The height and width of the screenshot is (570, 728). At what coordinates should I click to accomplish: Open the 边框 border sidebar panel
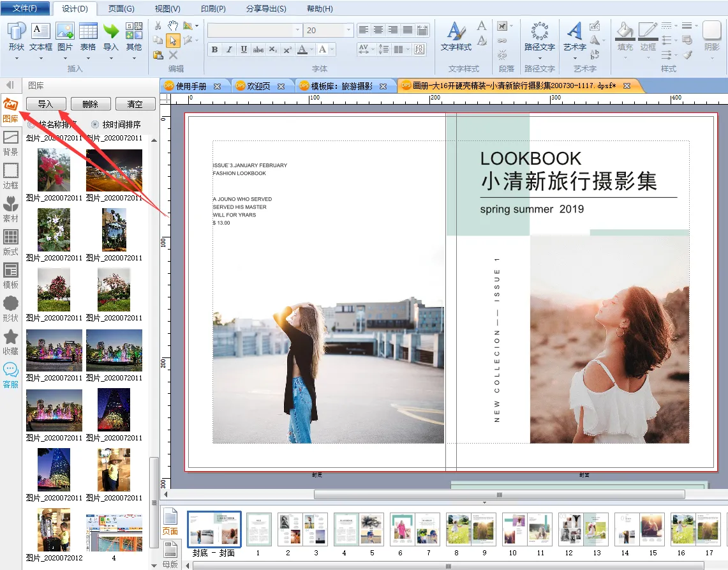pos(11,176)
